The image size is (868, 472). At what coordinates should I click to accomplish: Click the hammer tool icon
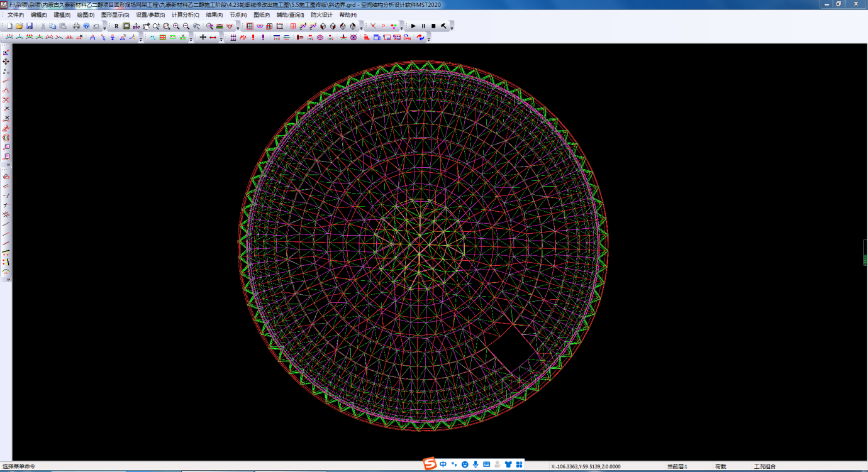click(443, 26)
